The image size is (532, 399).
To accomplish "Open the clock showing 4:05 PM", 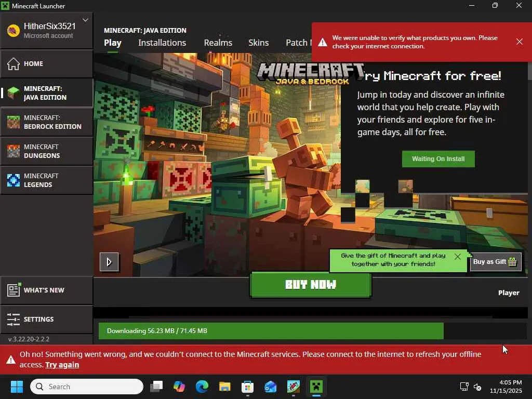I will 506,387.
